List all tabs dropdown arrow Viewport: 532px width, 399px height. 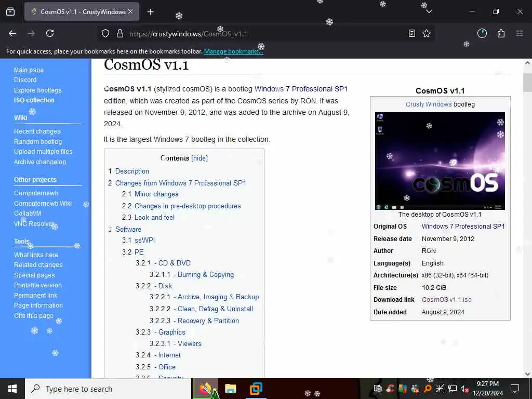(x=429, y=11)
